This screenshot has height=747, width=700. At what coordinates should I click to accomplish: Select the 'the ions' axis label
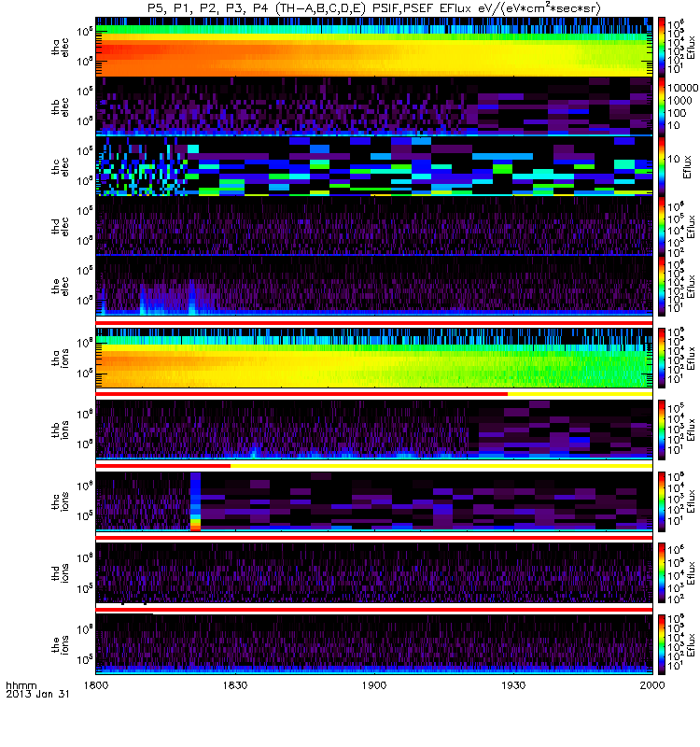(60, 644)
